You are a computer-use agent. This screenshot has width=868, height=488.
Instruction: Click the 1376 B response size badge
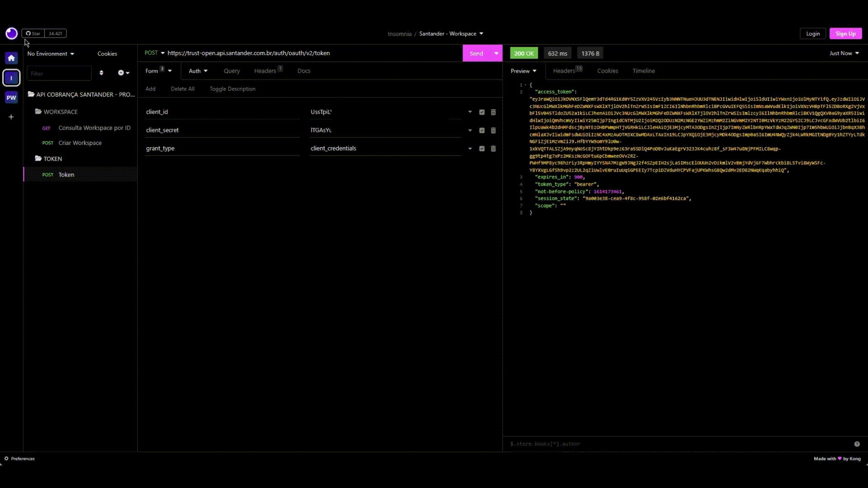[590, 53]
